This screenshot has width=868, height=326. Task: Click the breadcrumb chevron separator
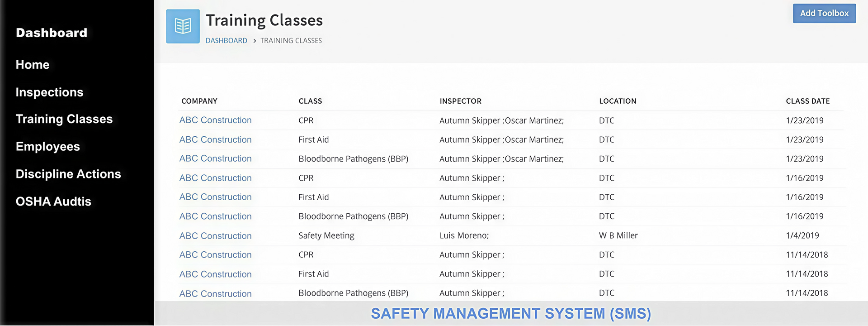255,41
